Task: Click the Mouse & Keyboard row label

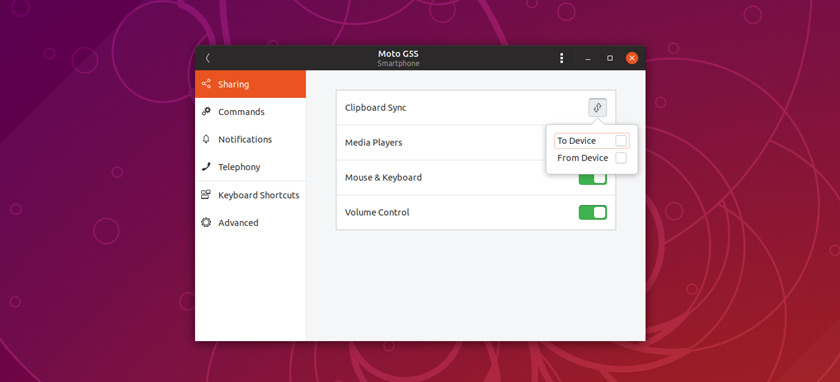Action: 383,177
